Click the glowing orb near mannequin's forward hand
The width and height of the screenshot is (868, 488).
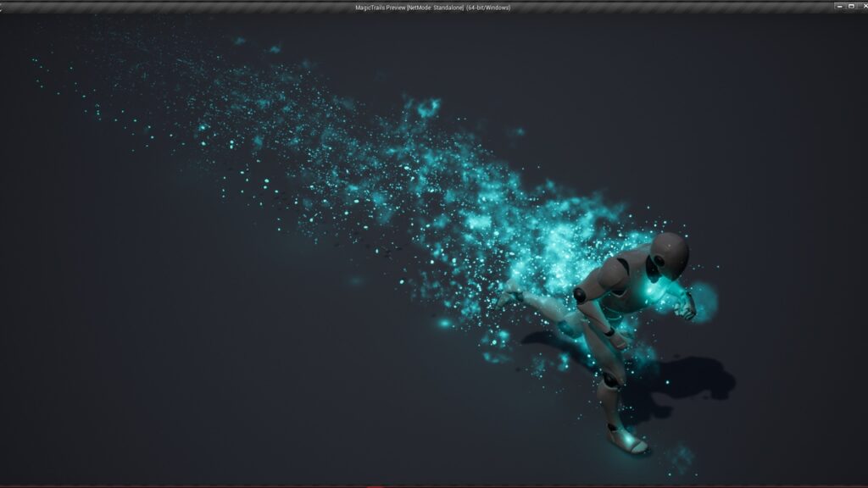702,300
